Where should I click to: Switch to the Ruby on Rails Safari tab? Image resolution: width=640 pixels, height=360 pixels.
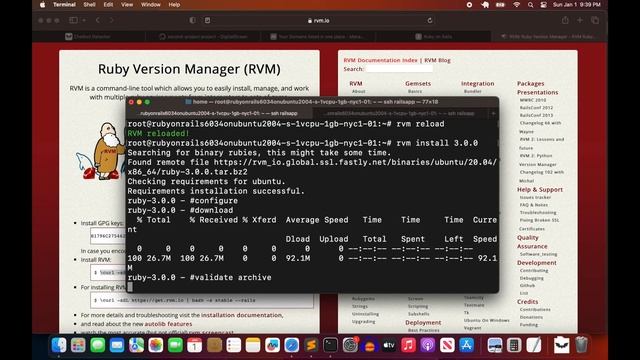click(x=433, y=36)
